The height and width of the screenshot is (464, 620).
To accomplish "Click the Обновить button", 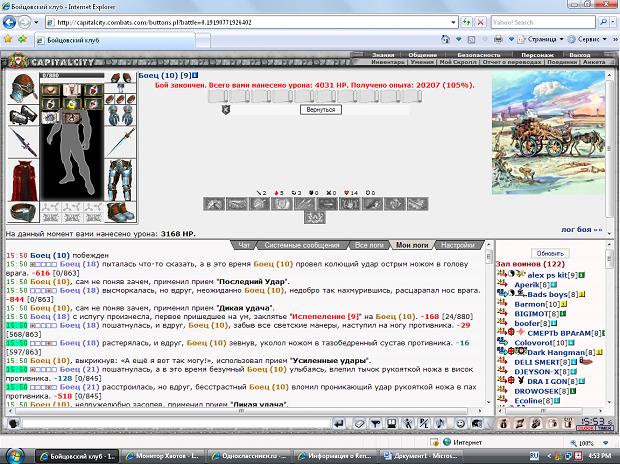I will tap(550, 253).
